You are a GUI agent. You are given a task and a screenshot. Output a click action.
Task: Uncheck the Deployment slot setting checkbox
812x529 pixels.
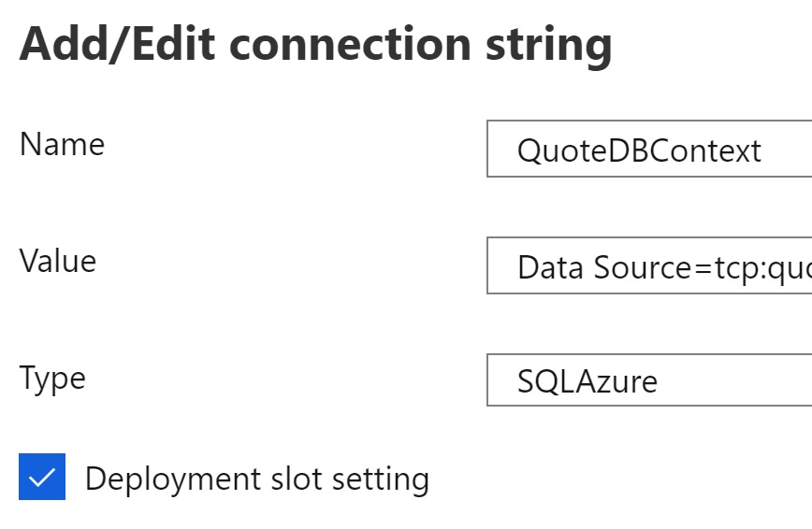click(x=42, y=477)
